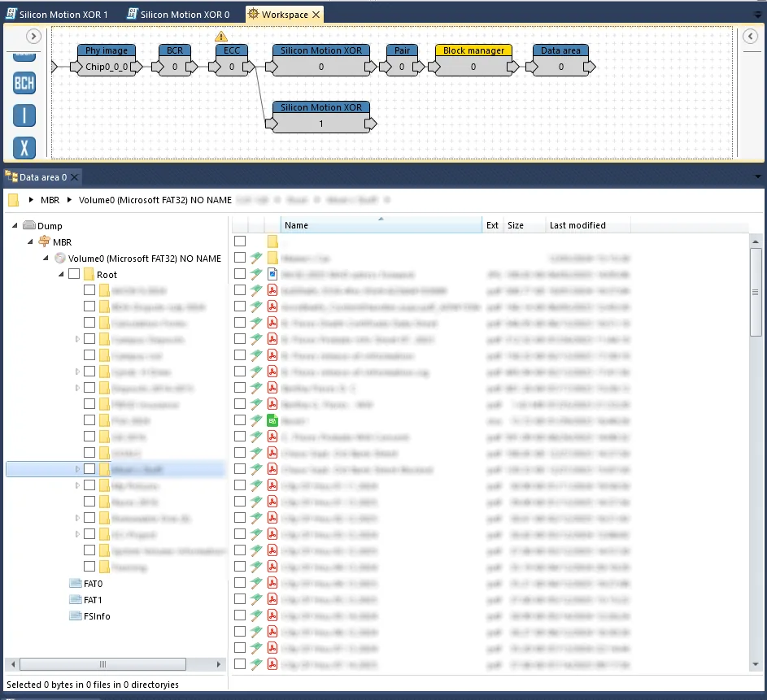Collapse the Volume0 node in the tree
Image resolution: width=767 pixels, height=700 pixels.
(x=46, y=258)
